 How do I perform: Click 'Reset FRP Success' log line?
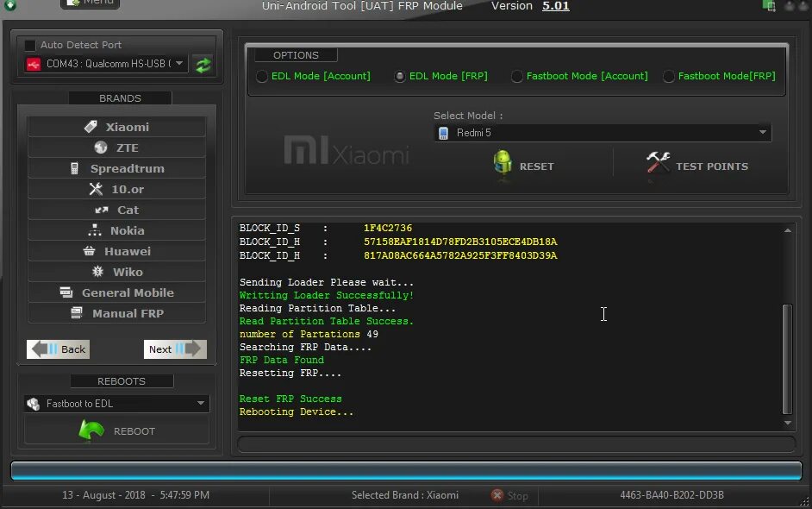click(290, 399)
